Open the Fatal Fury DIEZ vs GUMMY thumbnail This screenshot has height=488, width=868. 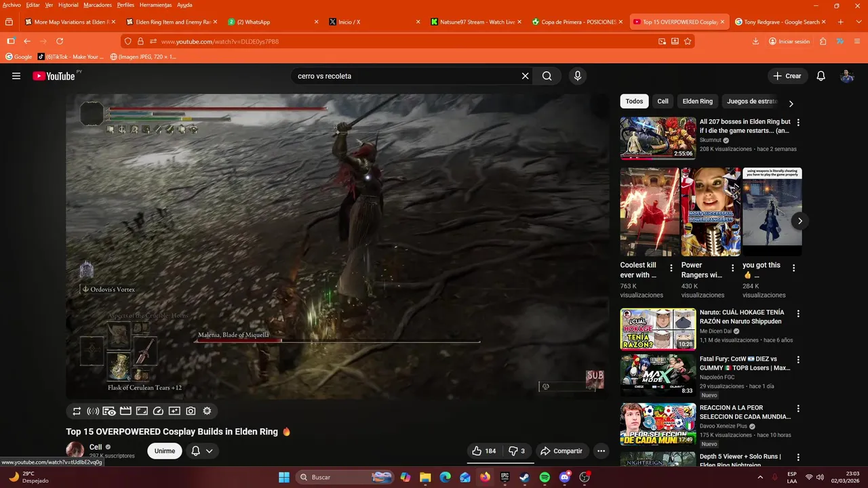[658, 375]
